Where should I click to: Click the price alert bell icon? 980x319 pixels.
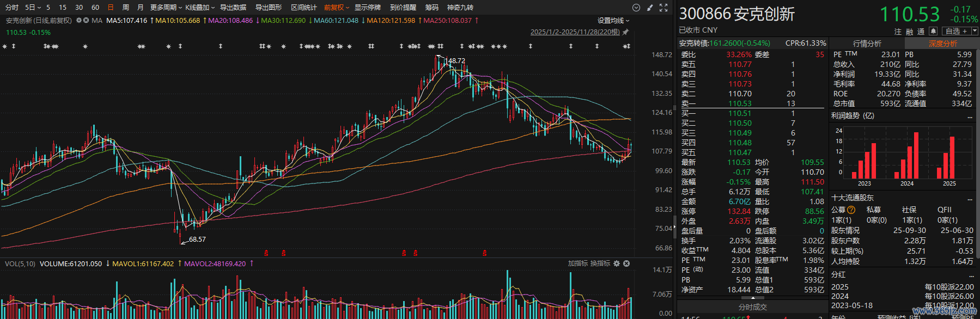click(x=933, y=31)
